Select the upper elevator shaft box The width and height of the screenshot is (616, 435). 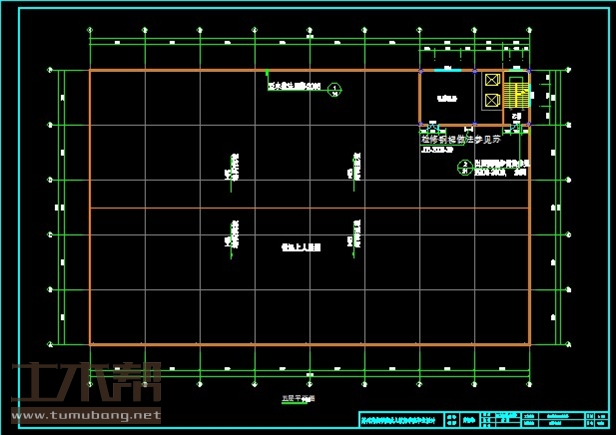(x=492, y=81)
